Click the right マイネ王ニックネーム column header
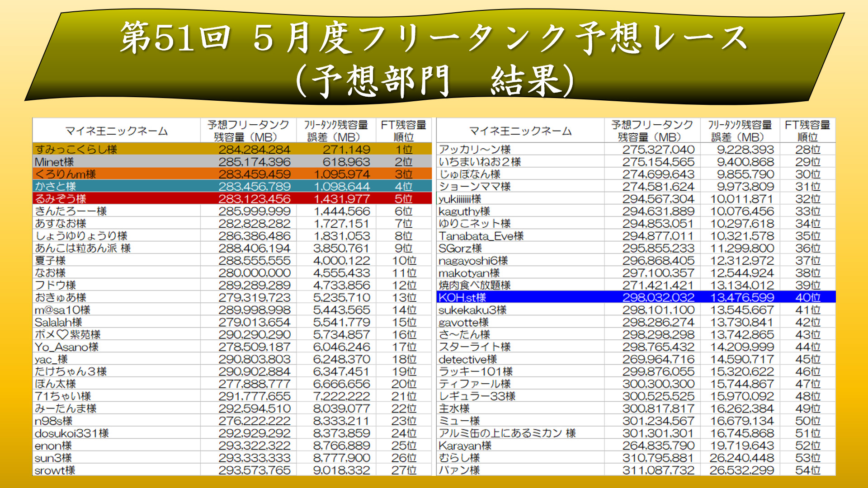 pyautogui.click(x=520, y=131)
